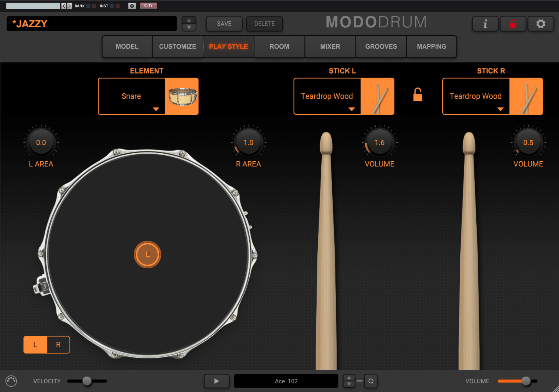Toggle the orange stick link padlock
The height and width of the screenshot is (392, 559).
click(418, 94)
